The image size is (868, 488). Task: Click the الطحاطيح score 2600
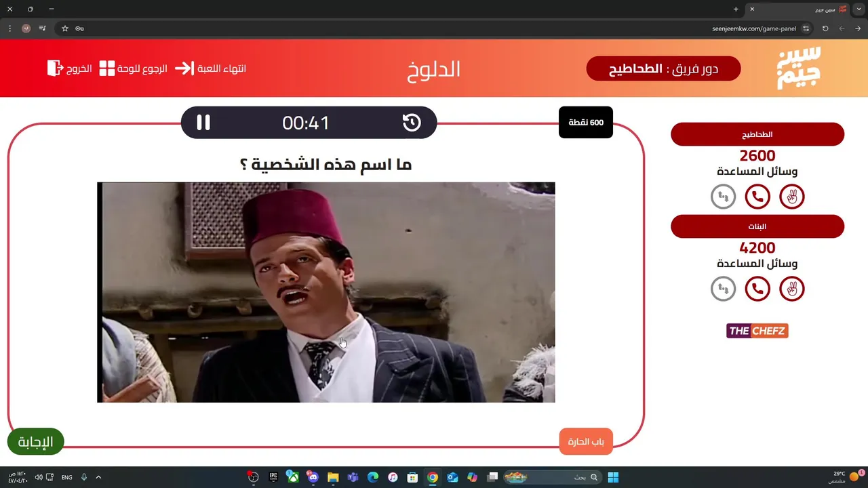757,156
